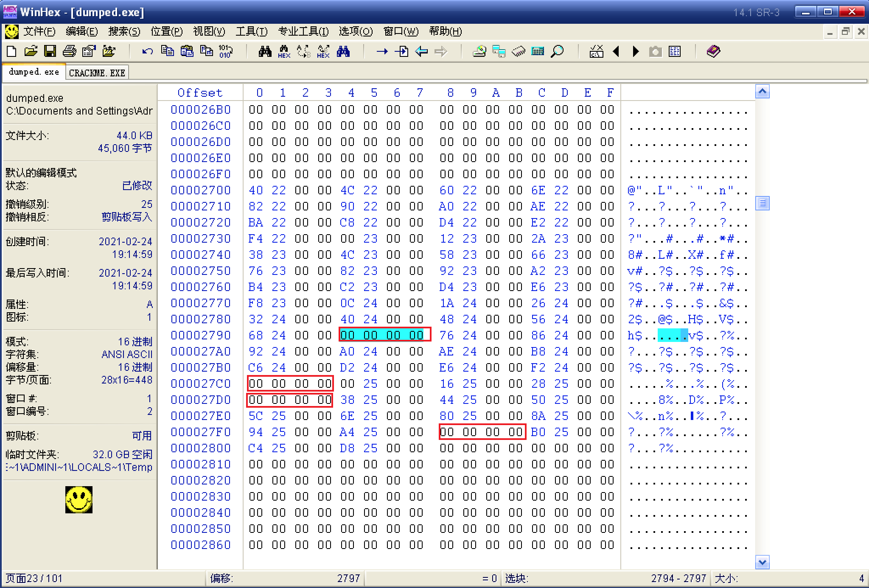The image size is (869, 588).
Task: Click the vertical scrollbar up arrow
Action: (762, 91)
